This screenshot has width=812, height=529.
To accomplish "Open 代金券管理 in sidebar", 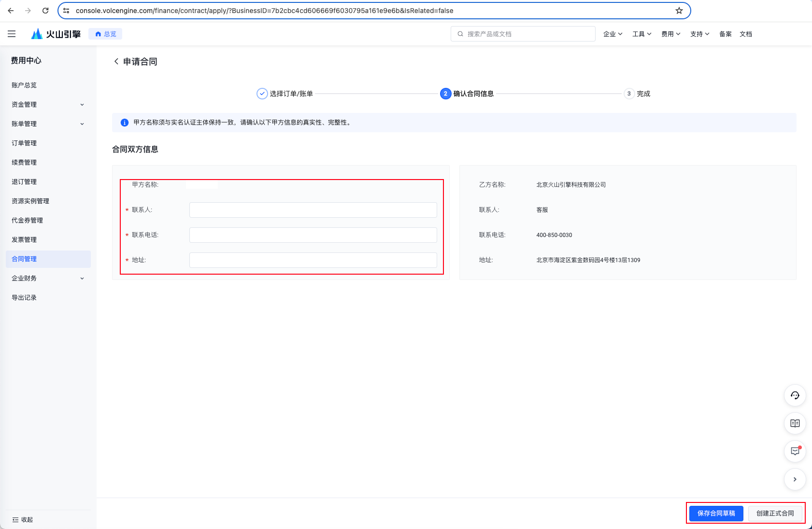I will [x=48, y=221].
